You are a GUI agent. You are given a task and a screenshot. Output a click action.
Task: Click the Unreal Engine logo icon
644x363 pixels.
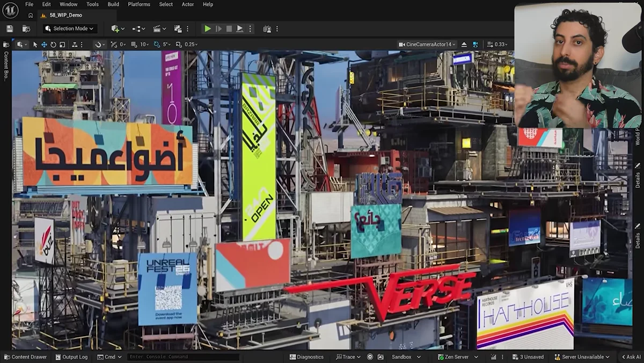coord(10,10)
